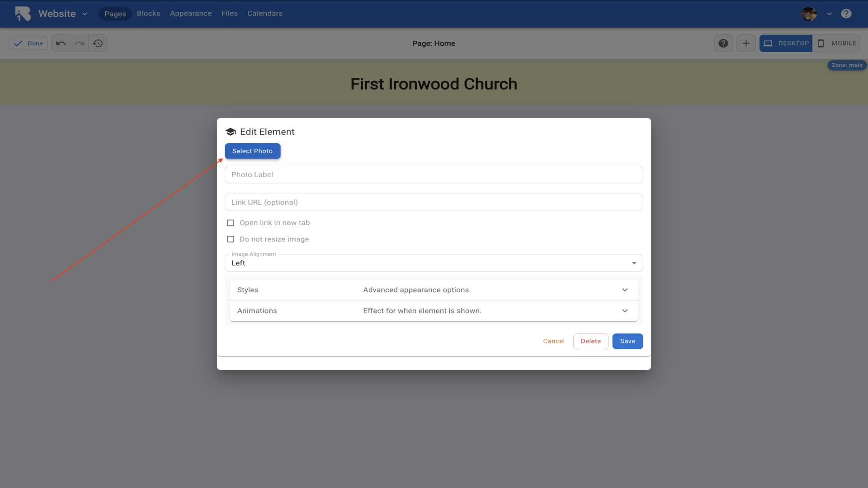Expand the Animations section

tap(434, 311)
